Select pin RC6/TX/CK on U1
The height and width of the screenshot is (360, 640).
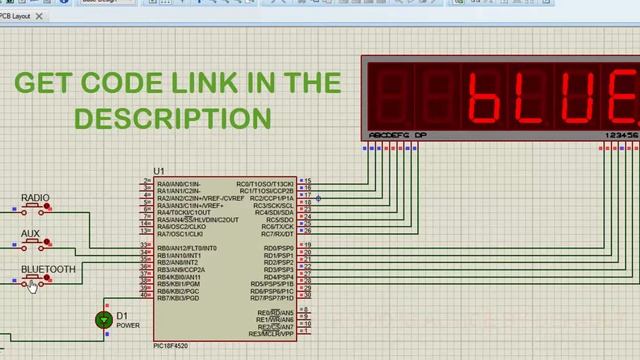[277, 227]
